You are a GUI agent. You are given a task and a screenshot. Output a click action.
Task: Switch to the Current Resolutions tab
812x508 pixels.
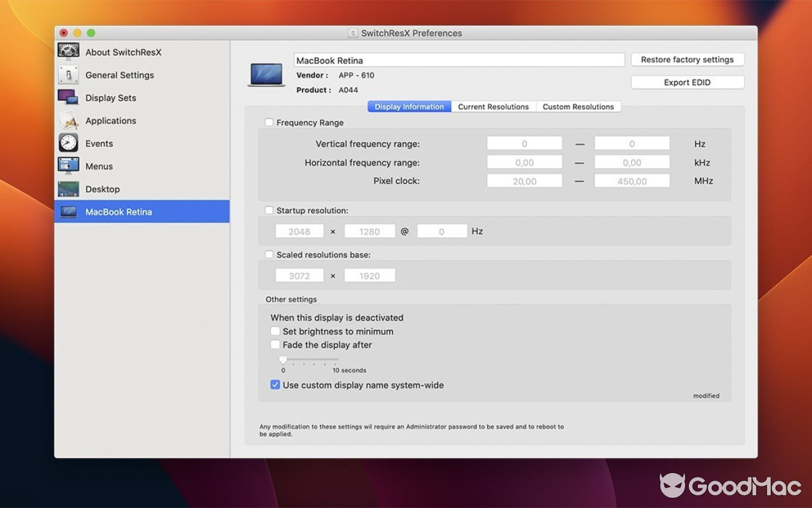click(x=494, y=106)
